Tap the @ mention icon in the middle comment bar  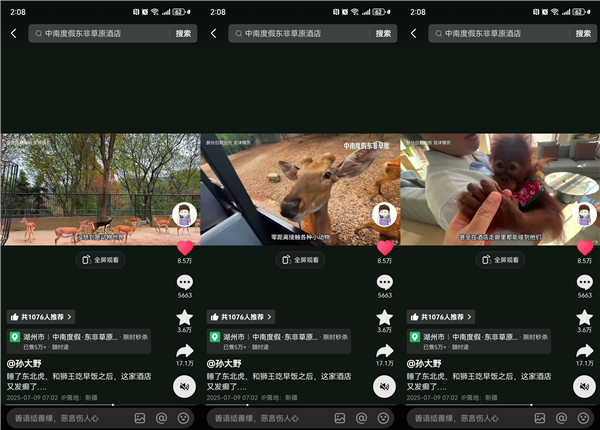point(361,417)
